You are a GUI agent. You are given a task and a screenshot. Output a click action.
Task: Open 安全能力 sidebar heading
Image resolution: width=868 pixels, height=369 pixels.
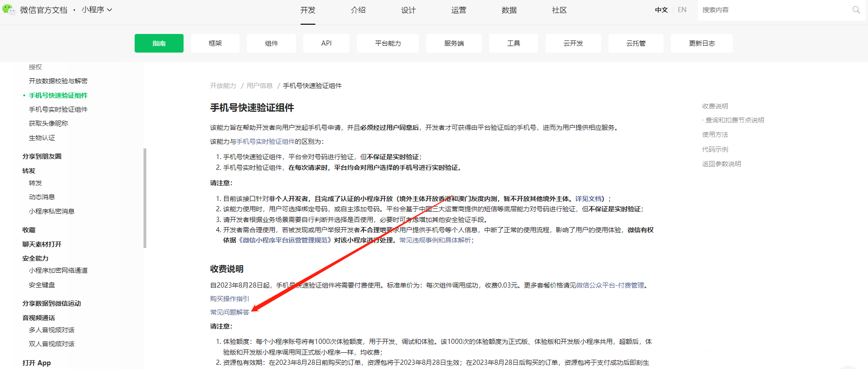(35, 258)
